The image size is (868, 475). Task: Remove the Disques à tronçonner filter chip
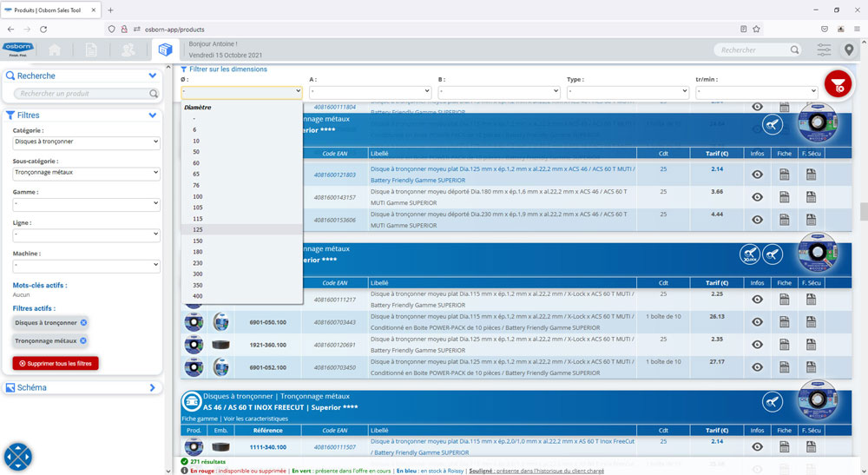click(83, 323)
